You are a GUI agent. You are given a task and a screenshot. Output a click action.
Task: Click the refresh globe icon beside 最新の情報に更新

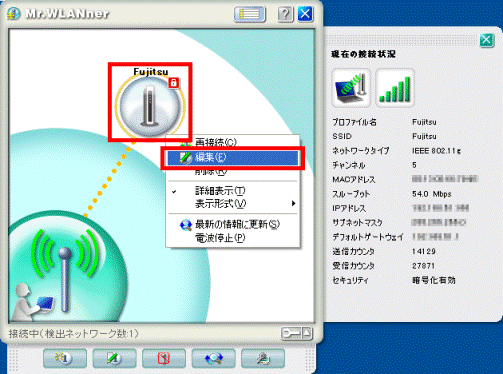click(x=186, y=225)
